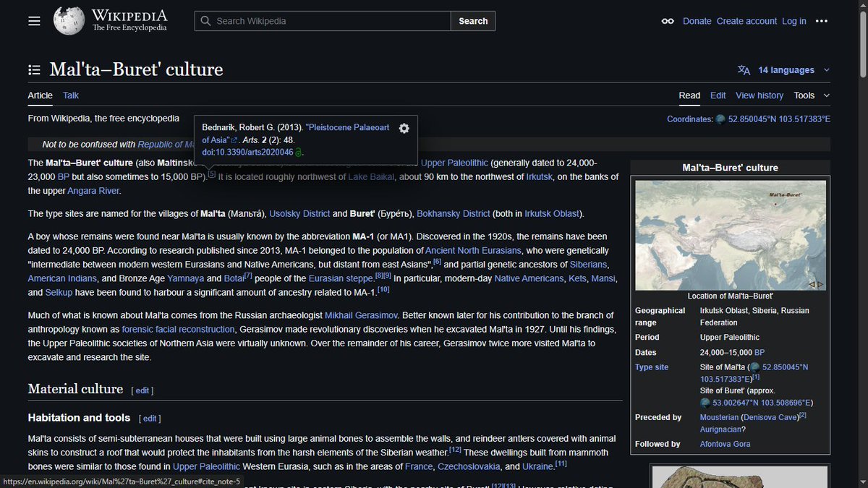Open the Mousterian link in infobox
The height and width of the screenshot is (488, 868).
719,417
